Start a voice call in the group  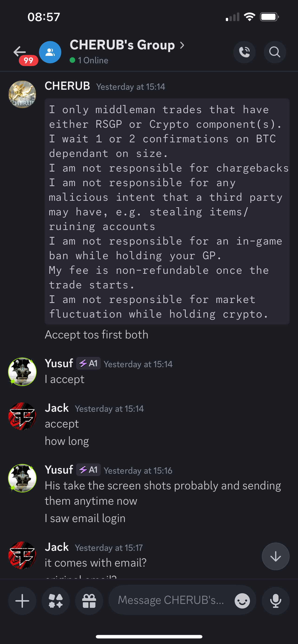(x=244, y=52)
